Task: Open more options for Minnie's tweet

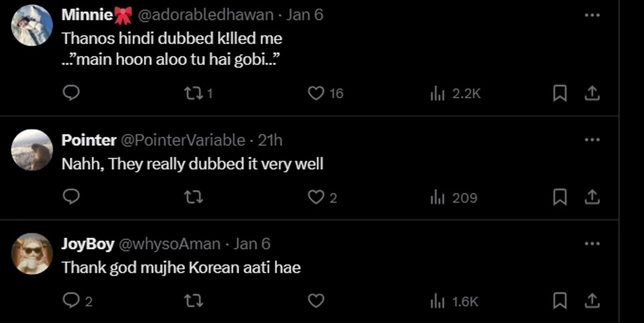Action: tap(591, 15)
